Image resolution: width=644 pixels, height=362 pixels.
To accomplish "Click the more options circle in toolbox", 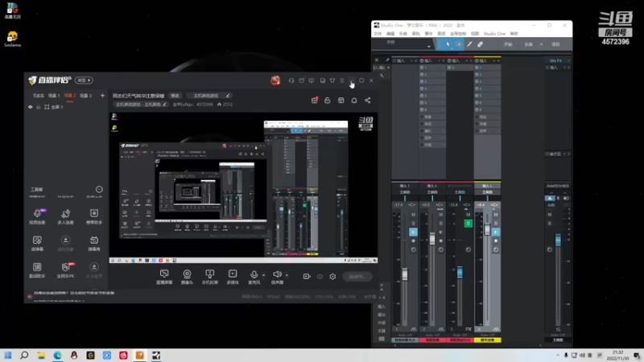I will (99, 189).
